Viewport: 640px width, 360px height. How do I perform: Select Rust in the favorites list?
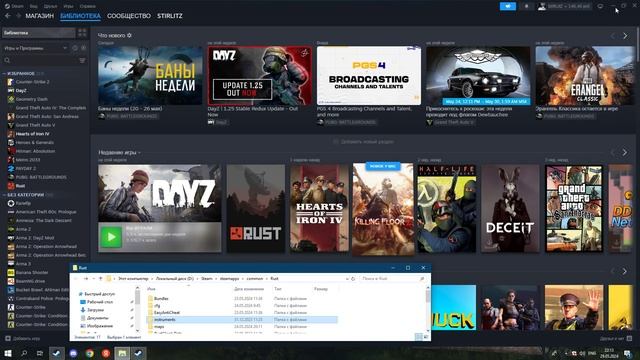[x=20, y=186]
